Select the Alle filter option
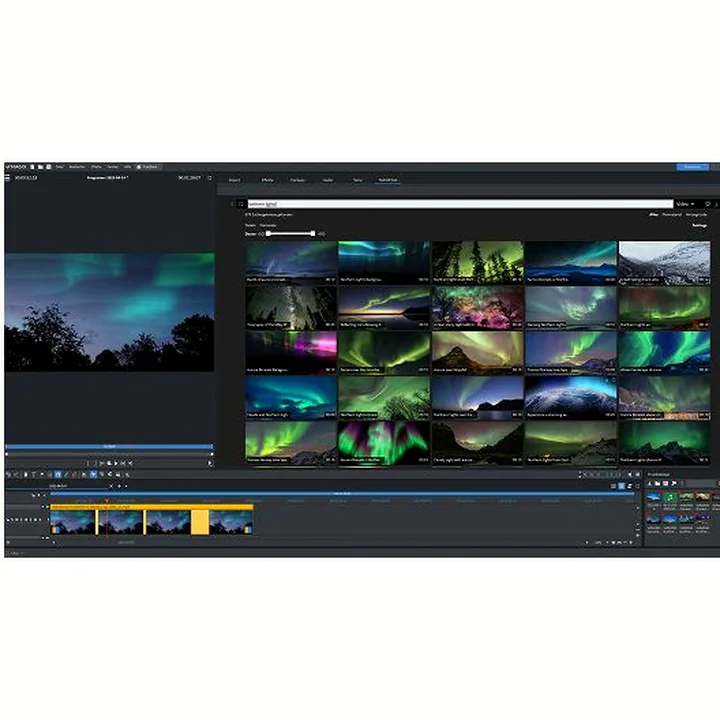 pyautogui.click(x=653, y=214)
